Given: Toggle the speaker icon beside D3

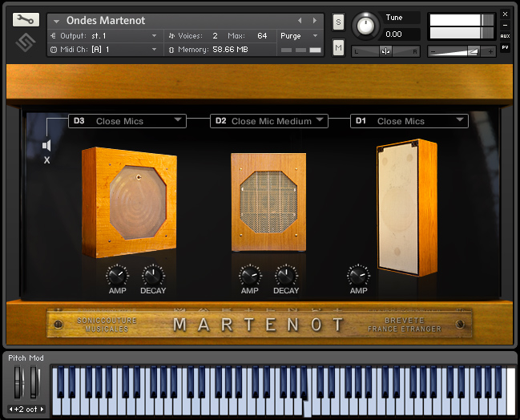Looking at the screenshot, I should click(46, 145).
